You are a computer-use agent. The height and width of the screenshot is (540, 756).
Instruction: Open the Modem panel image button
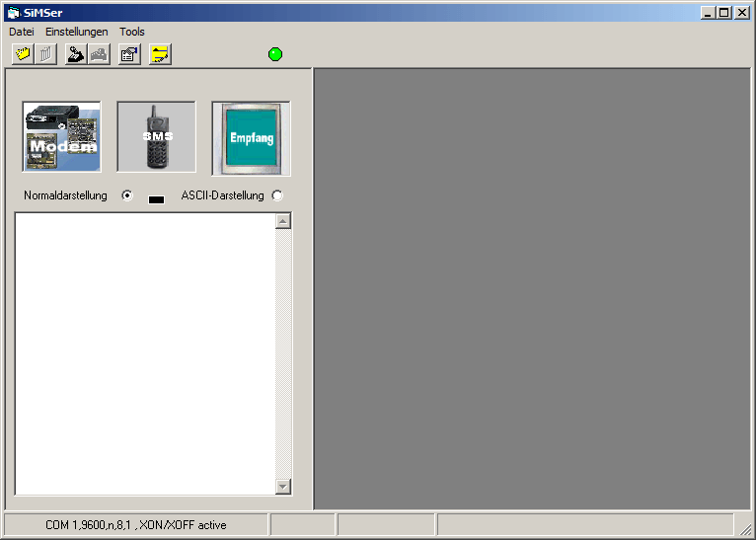click(62, 137)
